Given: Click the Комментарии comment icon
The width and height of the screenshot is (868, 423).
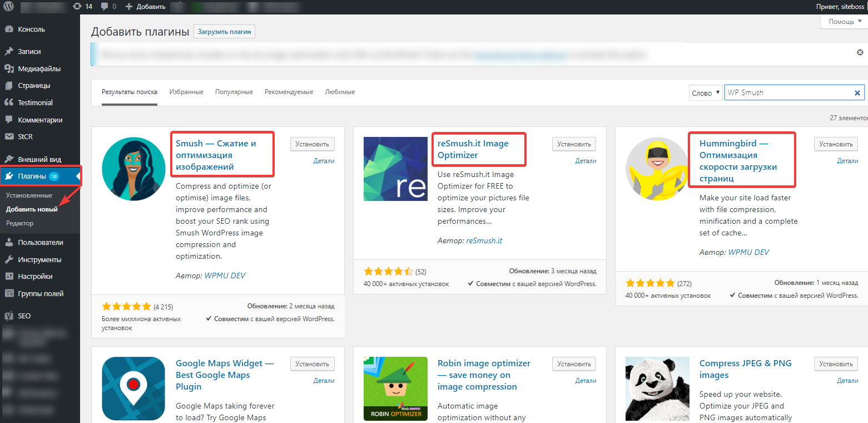Looking at the screenshot, I should coord(9,120).
